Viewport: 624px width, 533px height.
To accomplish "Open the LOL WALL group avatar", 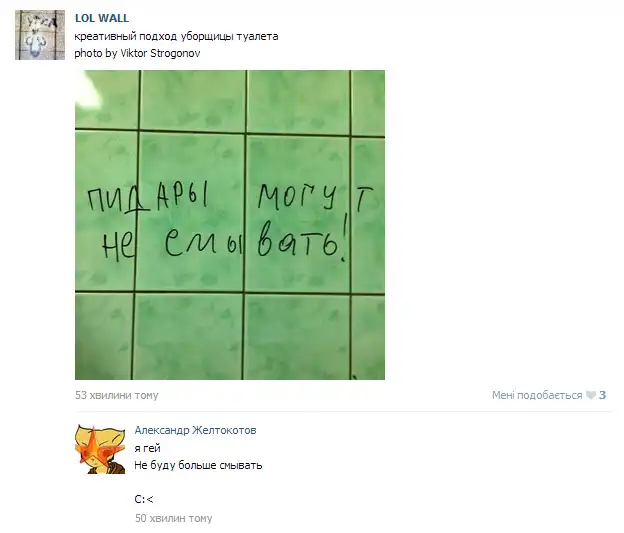I will (x=40, y=35).
